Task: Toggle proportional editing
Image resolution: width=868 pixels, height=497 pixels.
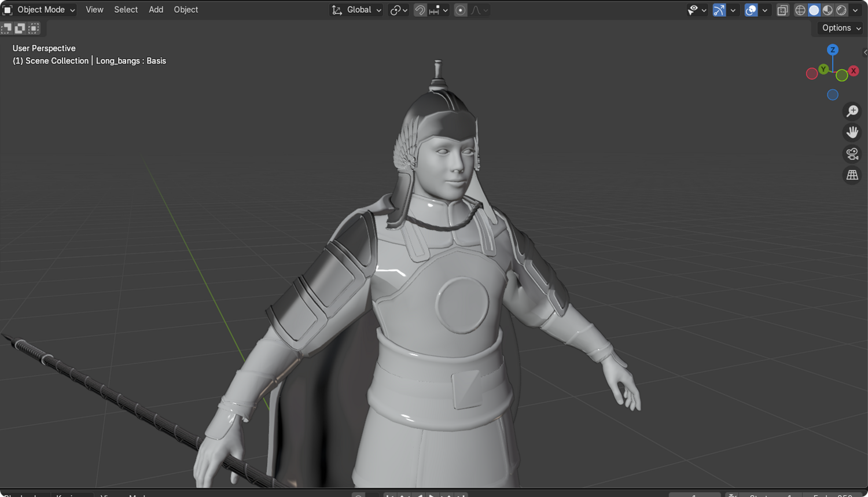Action: pyautogui.click(x=461, y=10)
